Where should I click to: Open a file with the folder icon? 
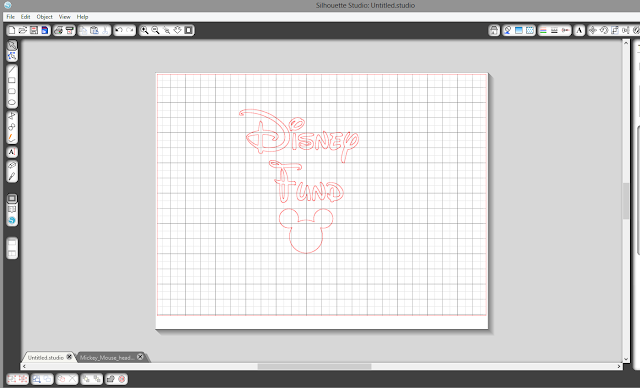coord(22,30)
